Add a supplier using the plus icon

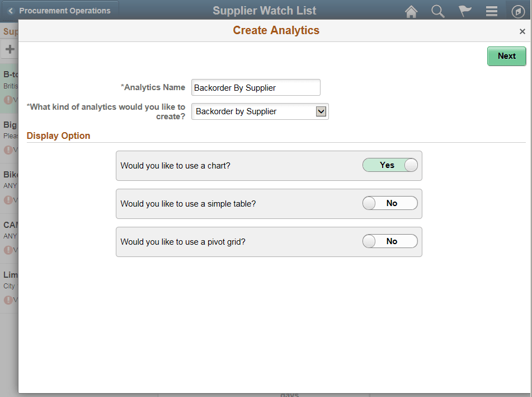(x=10, y=49)
